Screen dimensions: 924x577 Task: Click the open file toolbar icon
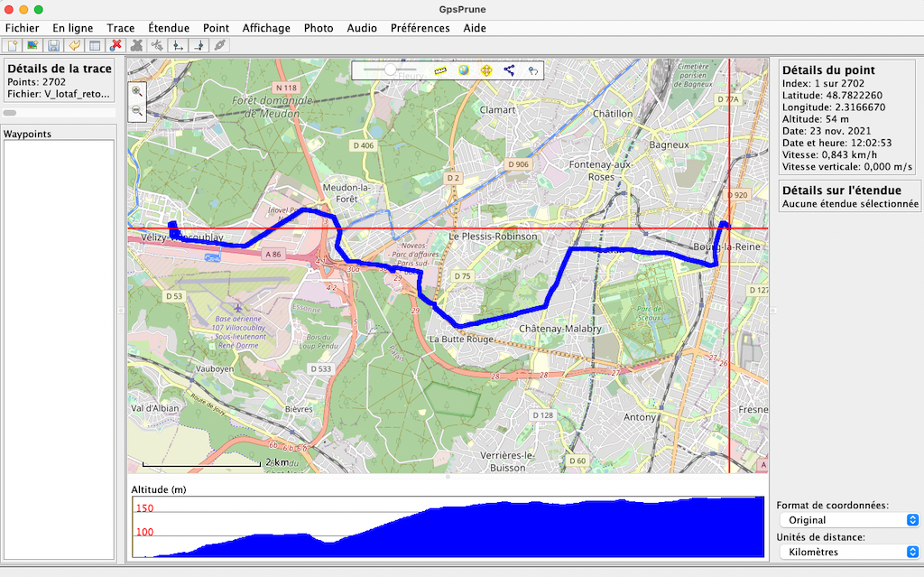(x=12, y=45)
